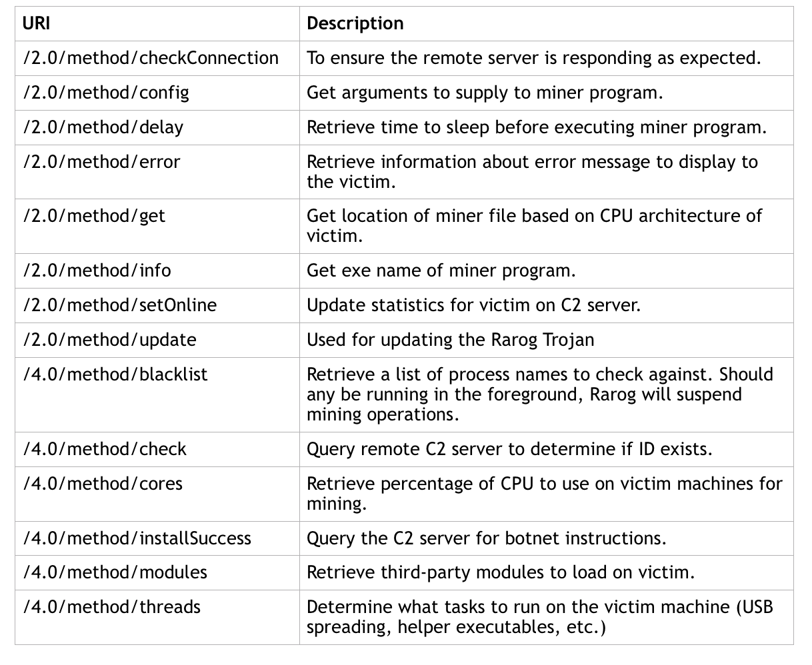This screenshot has width=812, height=665.
Task: Click the /4.0/method/blacklist URI entry
Action: [115, 374]
